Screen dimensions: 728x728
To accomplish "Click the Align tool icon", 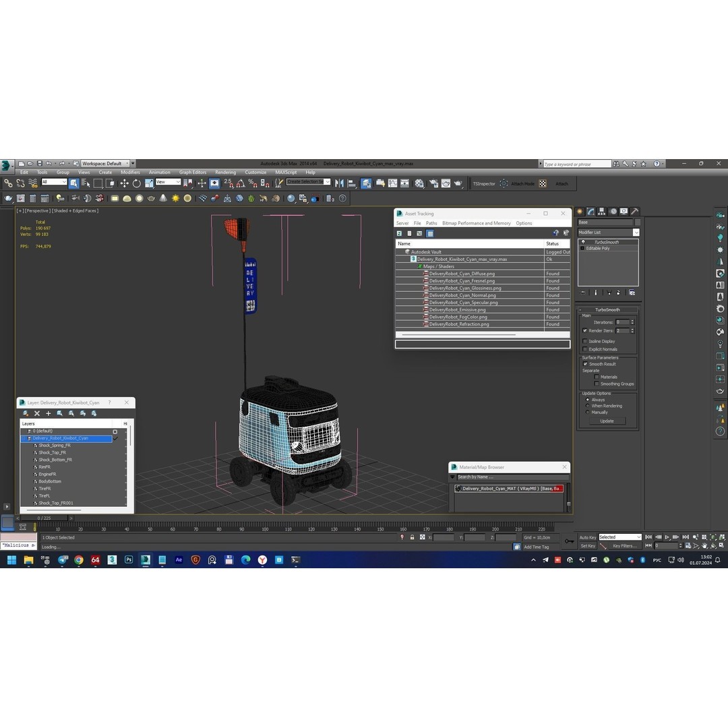I will point(351,183).
